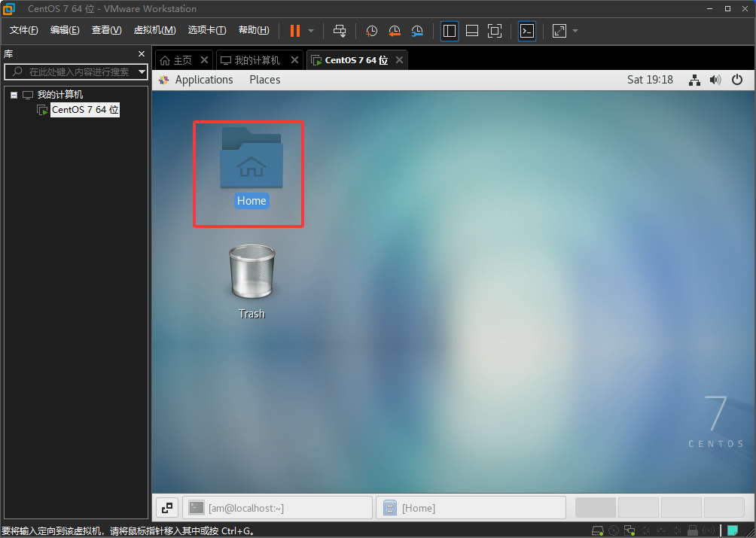
Task: Open the 编辑(E) menu
Action: [x=65, y=30]
